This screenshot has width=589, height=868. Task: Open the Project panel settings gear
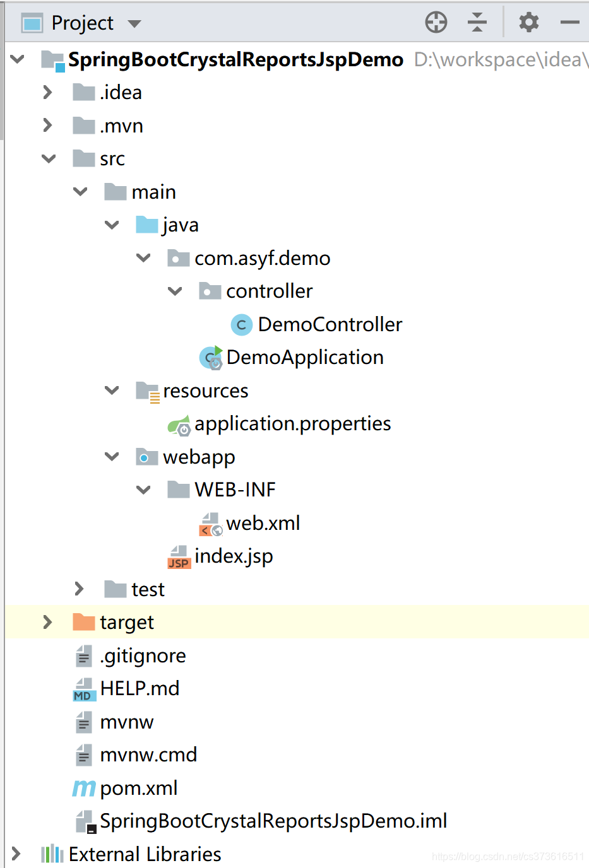529,22
